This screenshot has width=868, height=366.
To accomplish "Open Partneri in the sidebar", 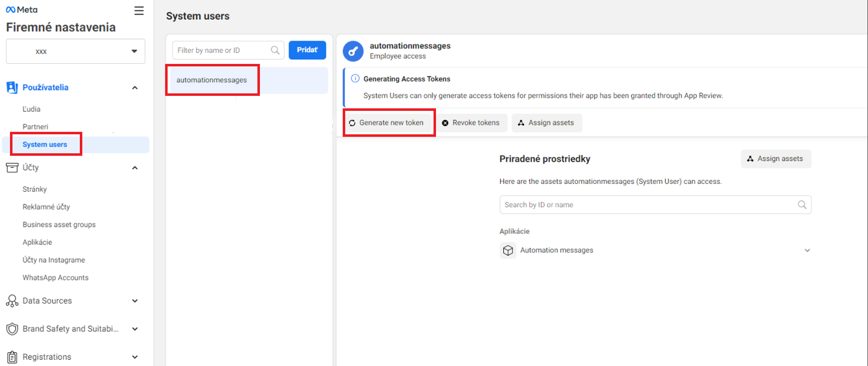I will click(35, 127).
